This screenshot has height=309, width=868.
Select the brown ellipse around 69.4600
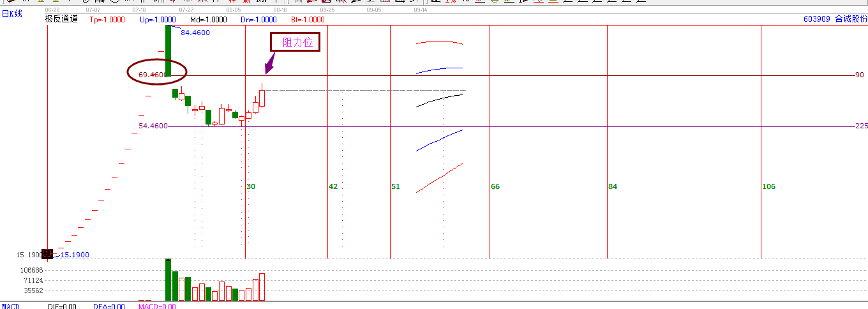click(156, 72)
